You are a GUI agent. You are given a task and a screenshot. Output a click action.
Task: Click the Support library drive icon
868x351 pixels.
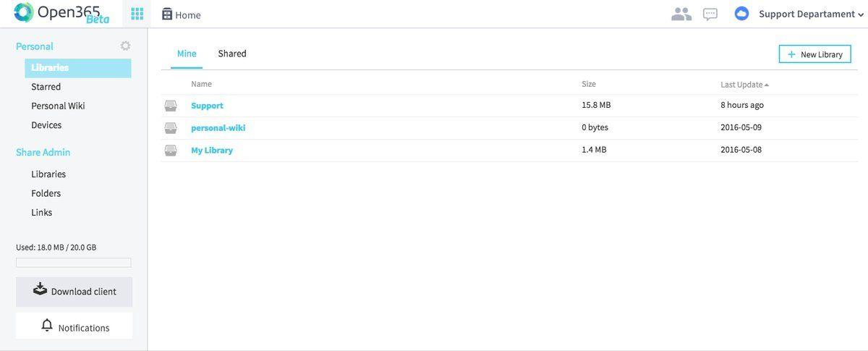pos(171,106)
